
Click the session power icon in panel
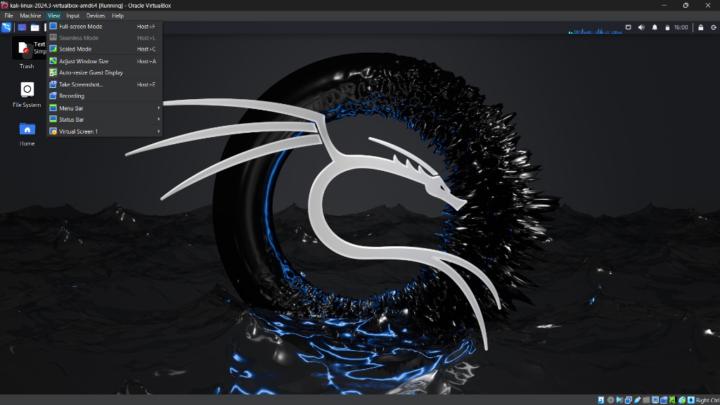(x=714, y=28)
